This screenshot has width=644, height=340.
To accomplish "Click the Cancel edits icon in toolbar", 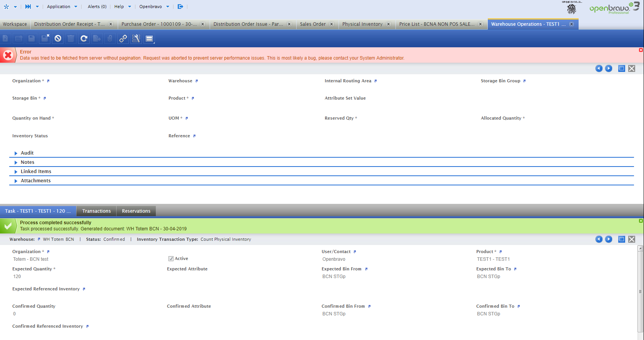I will [58, 38].
